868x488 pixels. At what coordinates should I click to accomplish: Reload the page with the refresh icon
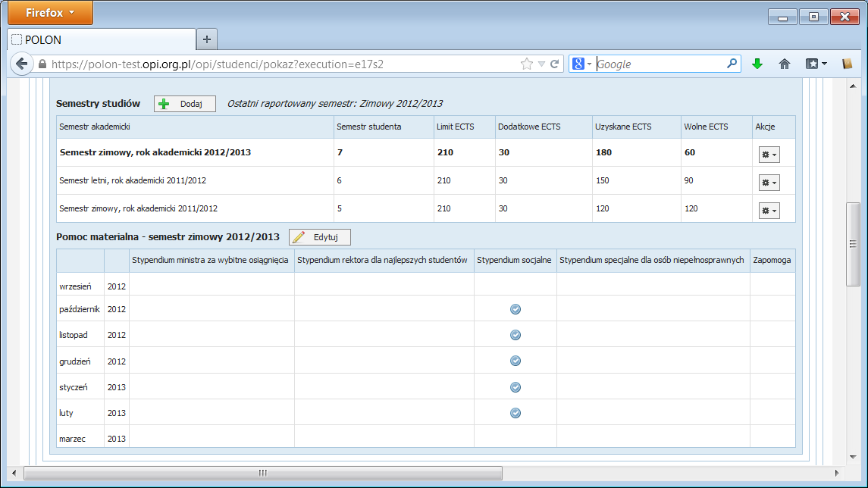(555, 64)
